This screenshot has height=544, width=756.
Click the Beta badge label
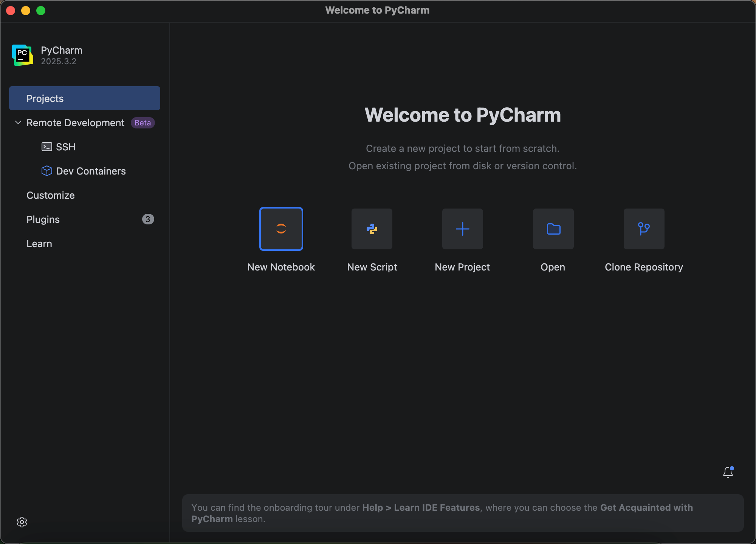[x=143, y=123]
